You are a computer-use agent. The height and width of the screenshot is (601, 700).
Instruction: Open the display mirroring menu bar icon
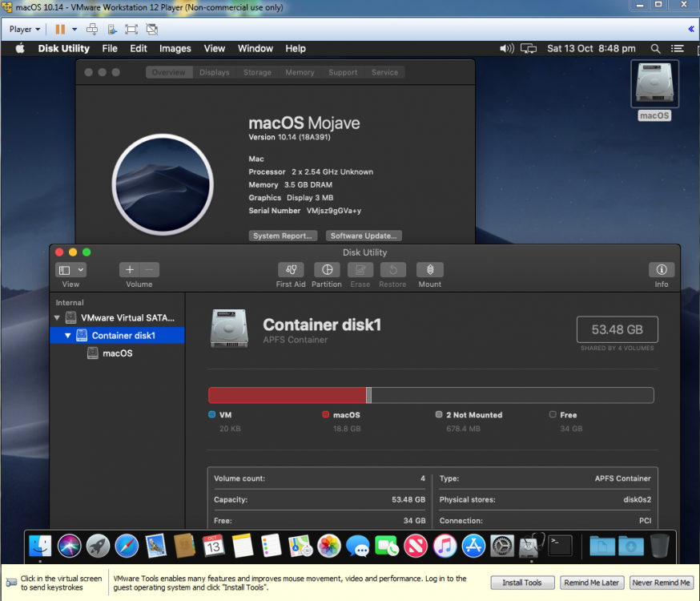pyautogui.click(x=529, y=48)
